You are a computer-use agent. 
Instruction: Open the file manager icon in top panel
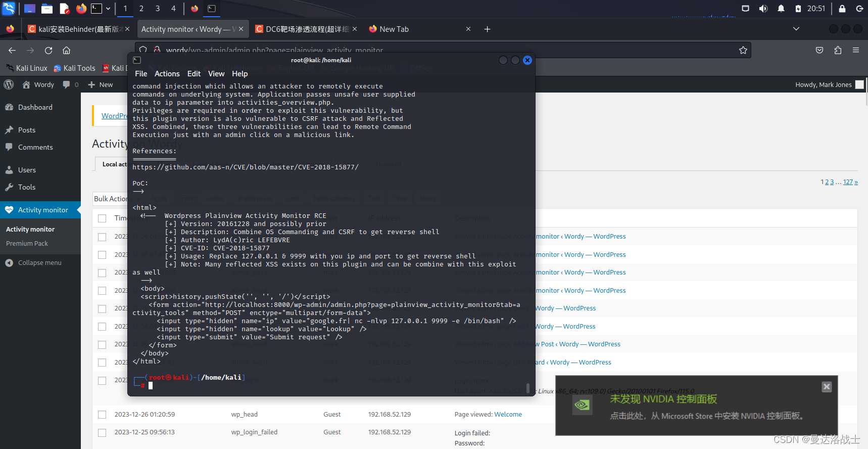(x=47, y=9)
